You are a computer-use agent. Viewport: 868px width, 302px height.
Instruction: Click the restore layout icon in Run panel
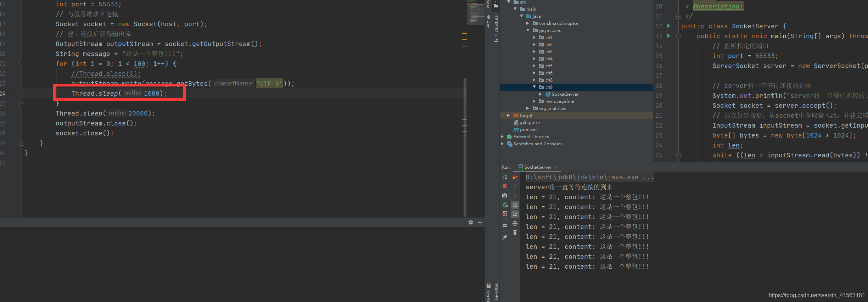click(x=505, y=225)
